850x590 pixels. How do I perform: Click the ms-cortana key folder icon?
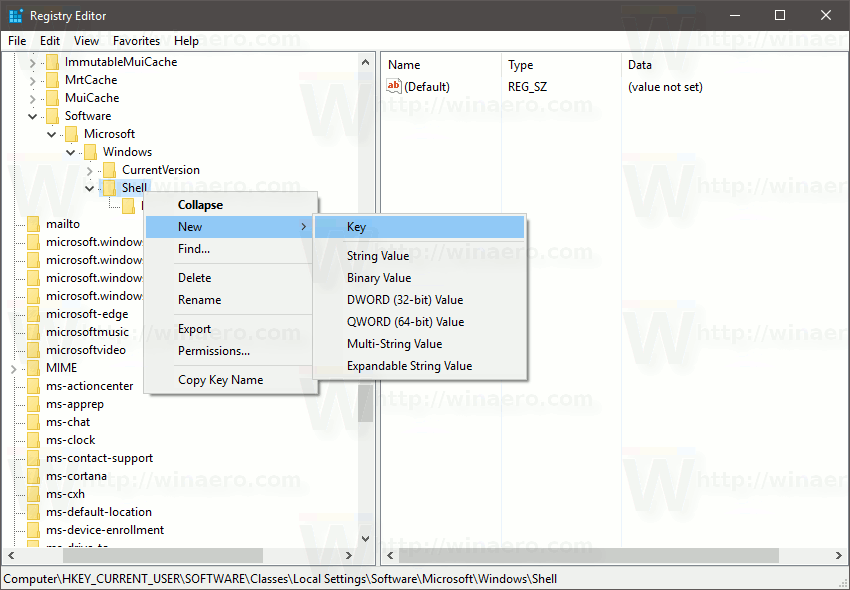(33, 475)
